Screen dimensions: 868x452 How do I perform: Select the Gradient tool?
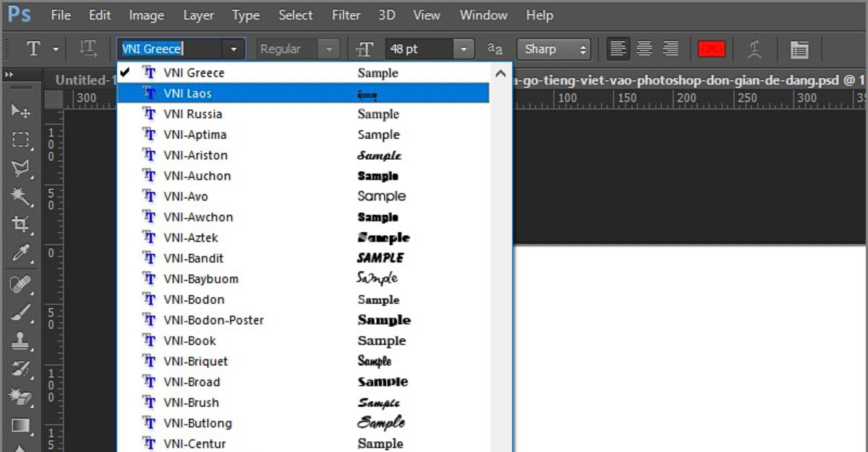click(x=21, y=425)
